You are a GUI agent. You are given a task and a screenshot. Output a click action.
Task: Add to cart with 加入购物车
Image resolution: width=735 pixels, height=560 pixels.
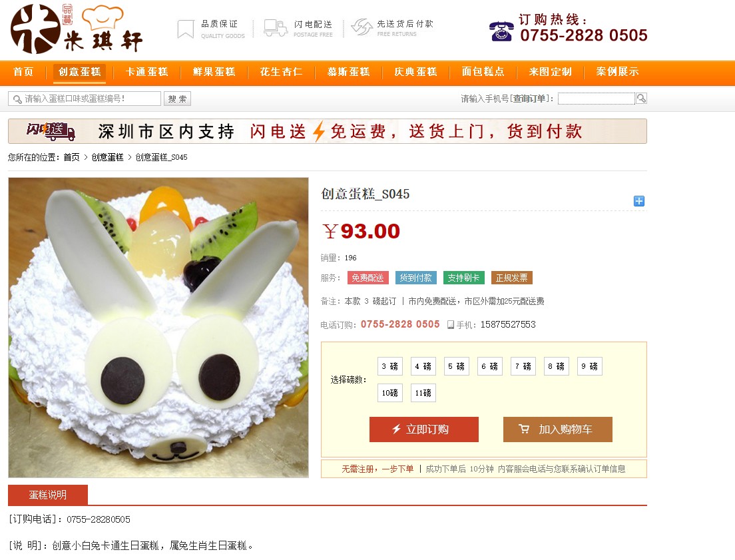(x=558, y=429)
